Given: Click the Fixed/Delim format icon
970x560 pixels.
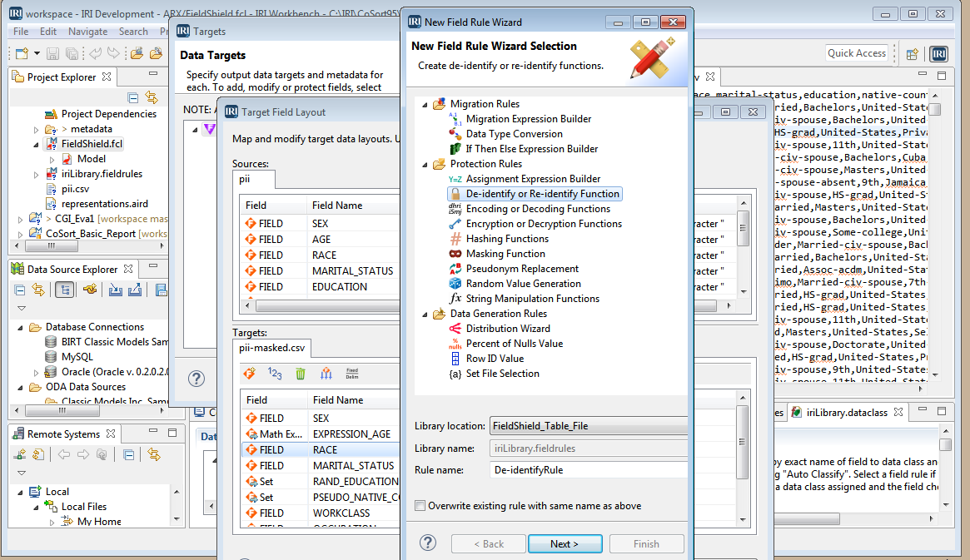Looking at the screenshot, I should tap(352, 374).
